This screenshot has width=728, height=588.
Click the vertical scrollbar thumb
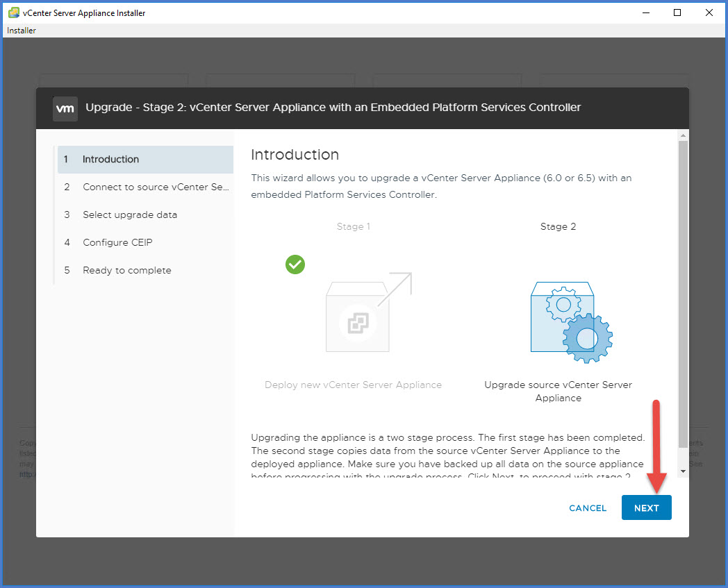pos(683,292)
